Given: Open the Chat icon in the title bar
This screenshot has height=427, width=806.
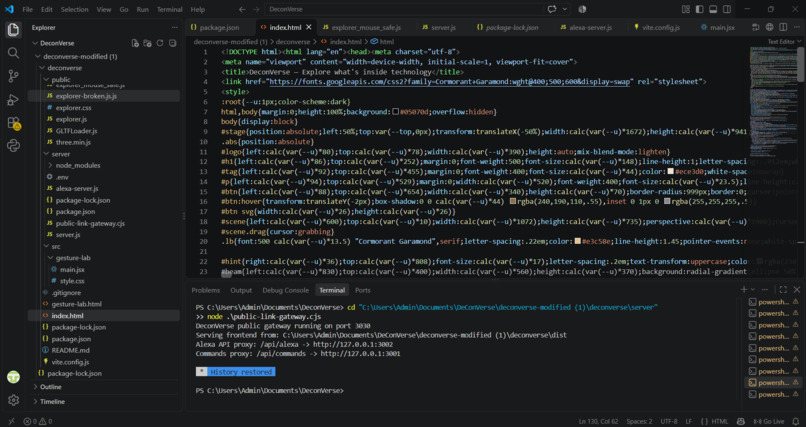Looking at the screenshot, I should [553, 9].
